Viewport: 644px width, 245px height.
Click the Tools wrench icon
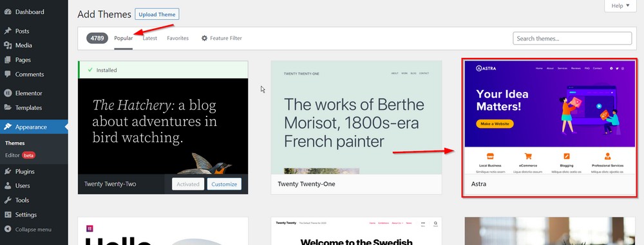point(7,200)
